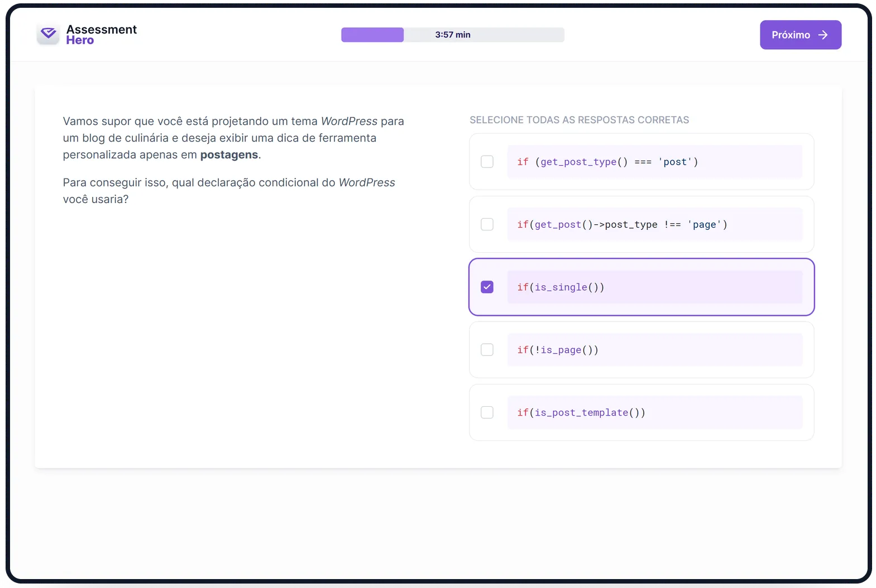Viewport: 876px width, 588px height.
Task: Check the get_post_type() === 'post' checkbox
Action: click(x=487, y=162)
